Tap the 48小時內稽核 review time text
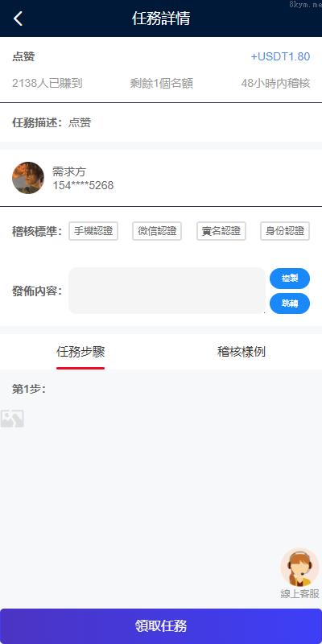 275,84
